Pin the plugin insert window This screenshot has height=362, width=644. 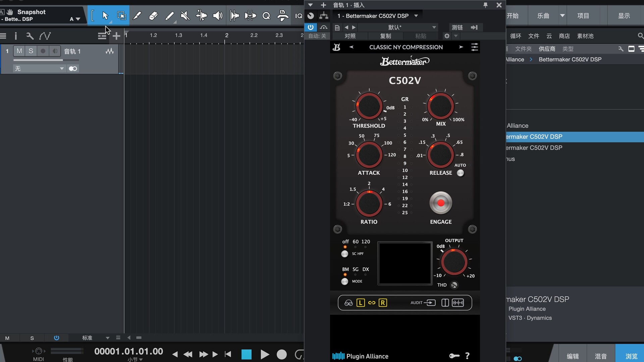(x=485, y=5)
